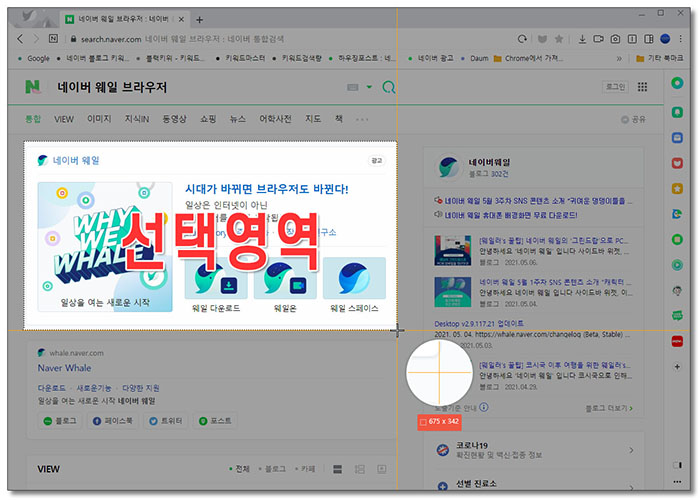Screen dimensions: 700x500
Task: Expand the 선별 진료소 row chevron
Action: pos(631,487)
